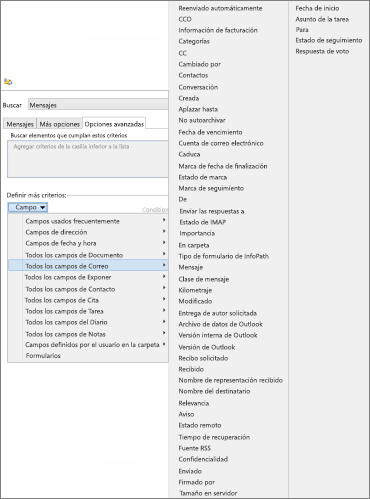370x499 pixels.
Task: Choose Fecha de inicio field
Action: pos(317,8)
